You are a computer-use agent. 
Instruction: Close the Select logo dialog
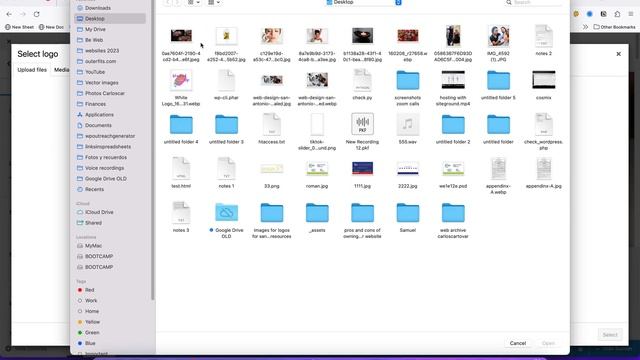coord(618,54)
